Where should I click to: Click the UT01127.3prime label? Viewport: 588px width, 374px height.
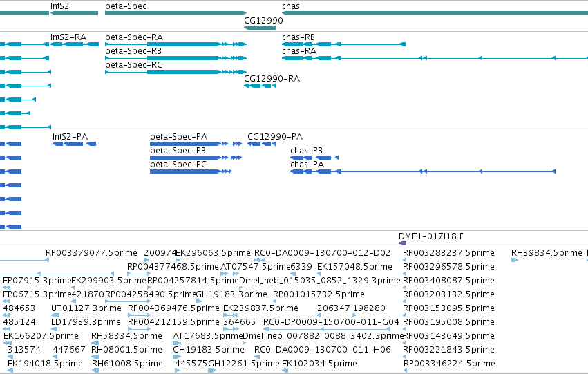click(x=86, y=308)
